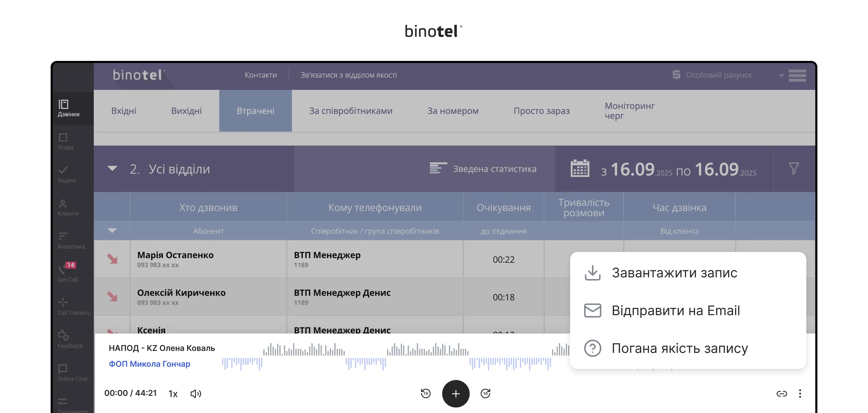Open the calendar date picker icon
868x413 pixels.
579,168
